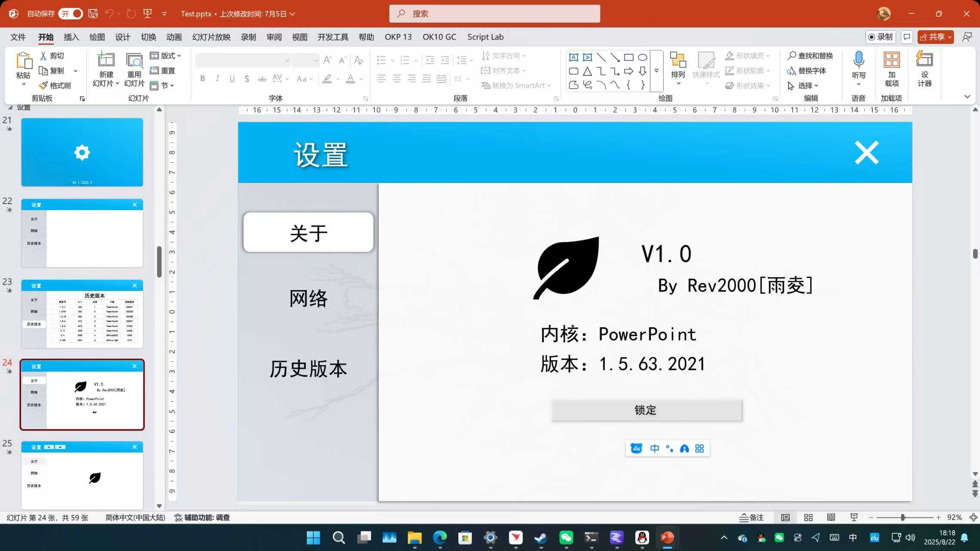The width and height of the screenshot is (980, 551).
Task: Start presentation from beginning quick-access icon
Action: [x=148, y=13]
